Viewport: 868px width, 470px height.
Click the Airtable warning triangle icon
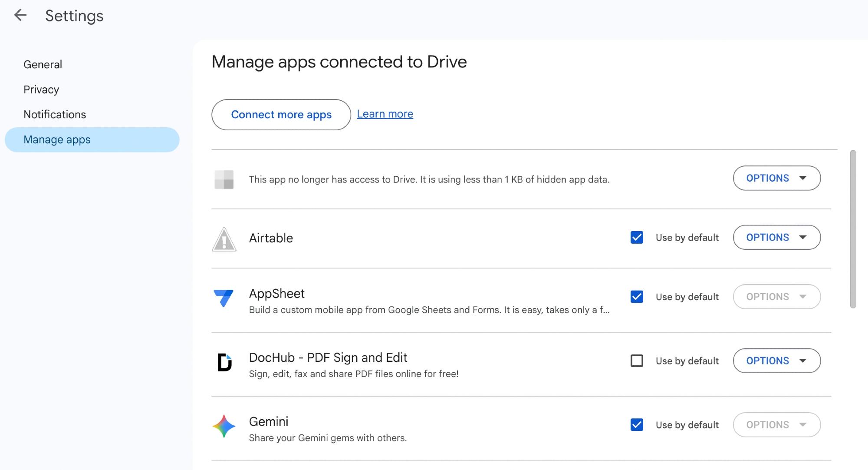click(224, 239)
